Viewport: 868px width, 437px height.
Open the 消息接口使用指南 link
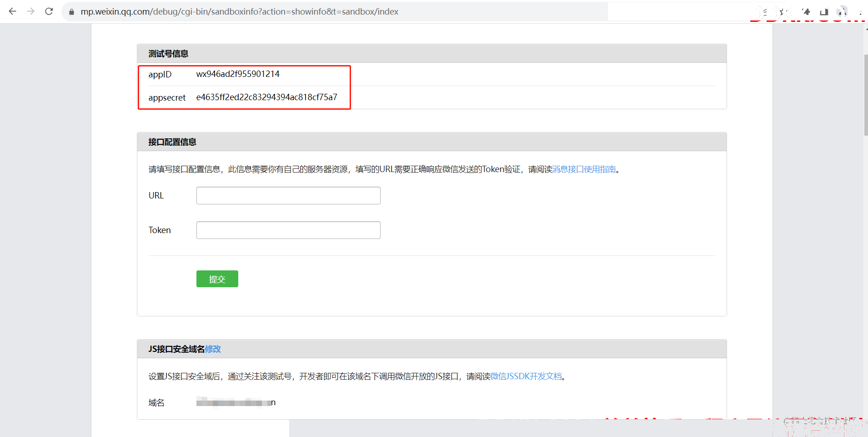click(584, 169)
